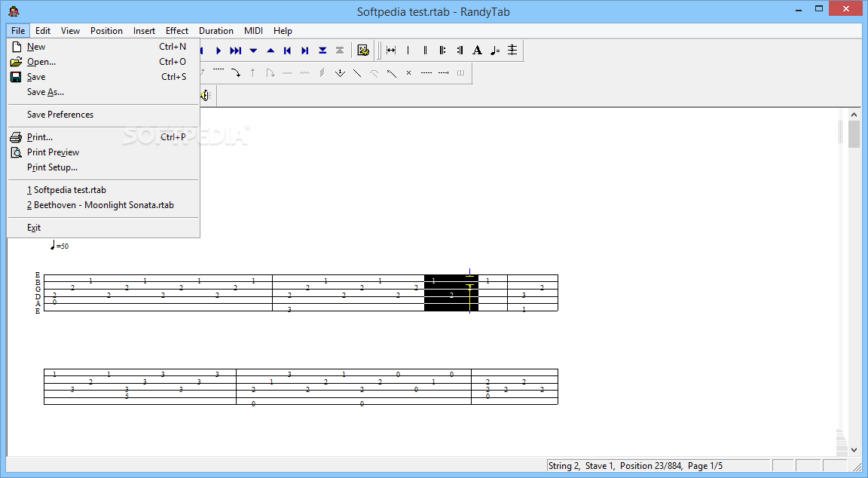This screenshot has height=478, width=868.
Task: Select Save As... entry
Action: point(103,92)
